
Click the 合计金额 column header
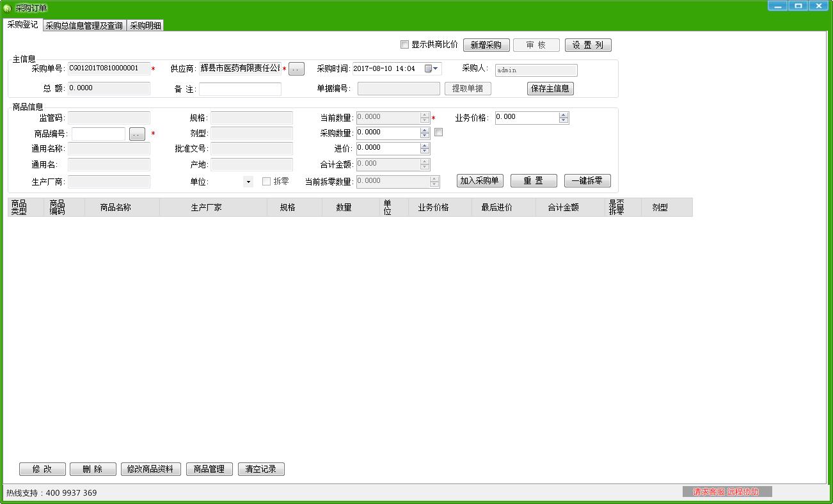(571, 207)
